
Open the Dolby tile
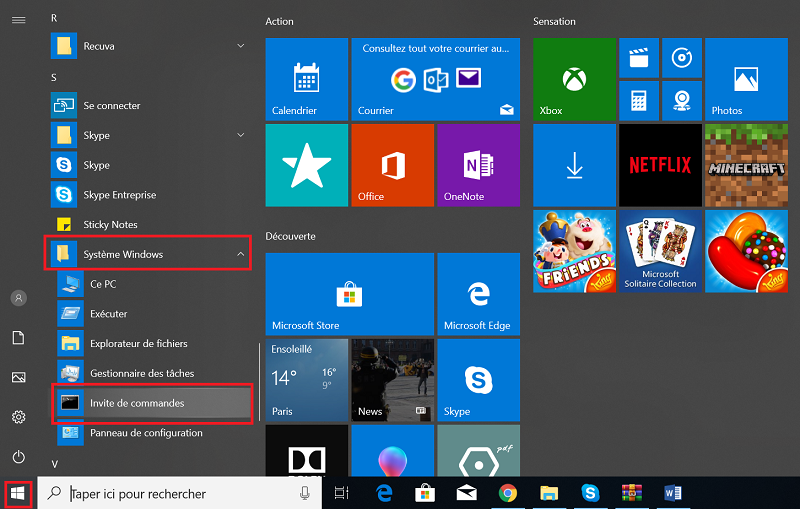click(x=307, y=451)
